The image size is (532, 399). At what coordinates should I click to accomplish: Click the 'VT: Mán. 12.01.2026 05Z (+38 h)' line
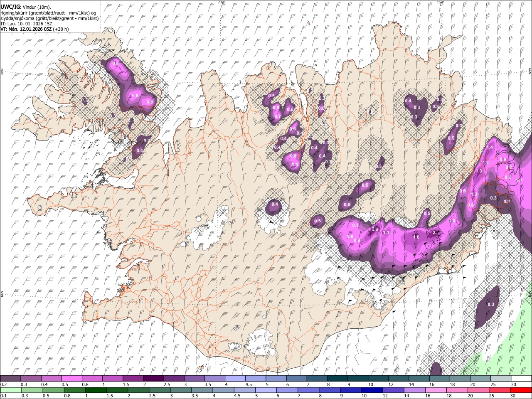pos(34,29)
